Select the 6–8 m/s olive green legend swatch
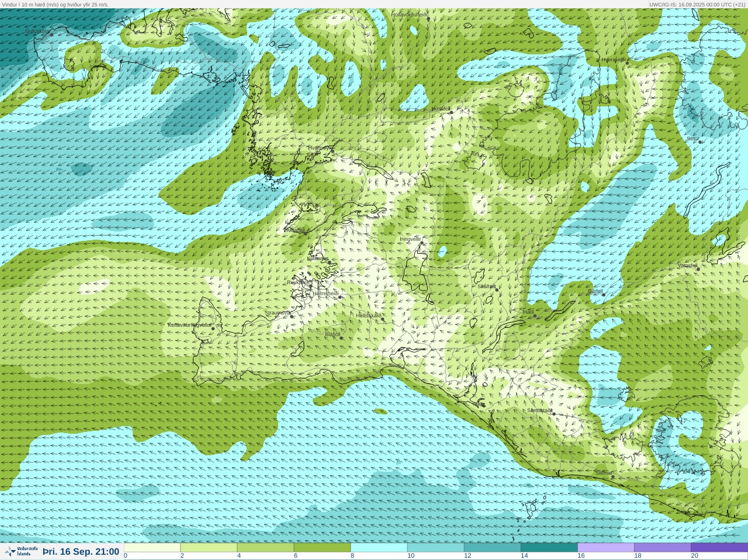Viewport: 748px width, 560px height. [322, 548]
